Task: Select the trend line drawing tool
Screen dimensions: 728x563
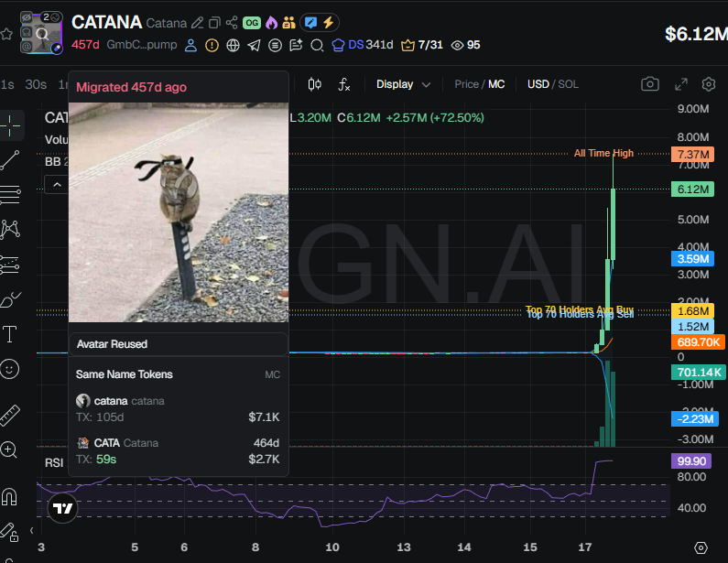Action: [10, 159]
